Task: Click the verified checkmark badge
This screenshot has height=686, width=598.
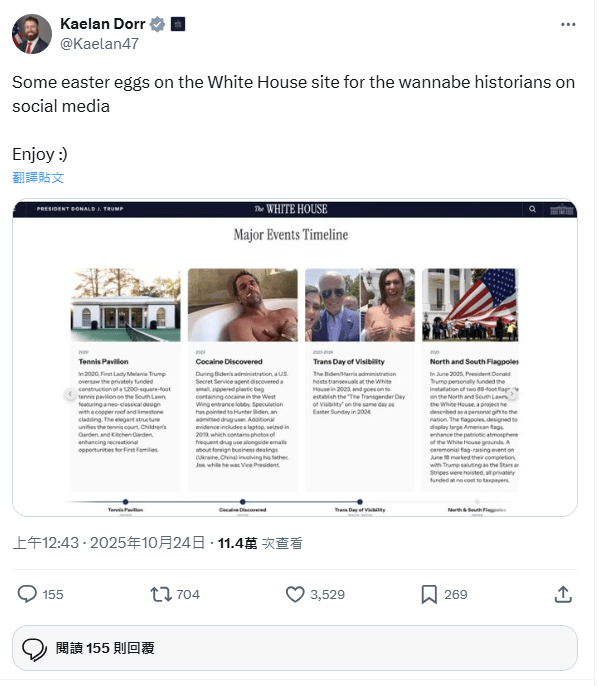Action: click(x=157, y=24)
